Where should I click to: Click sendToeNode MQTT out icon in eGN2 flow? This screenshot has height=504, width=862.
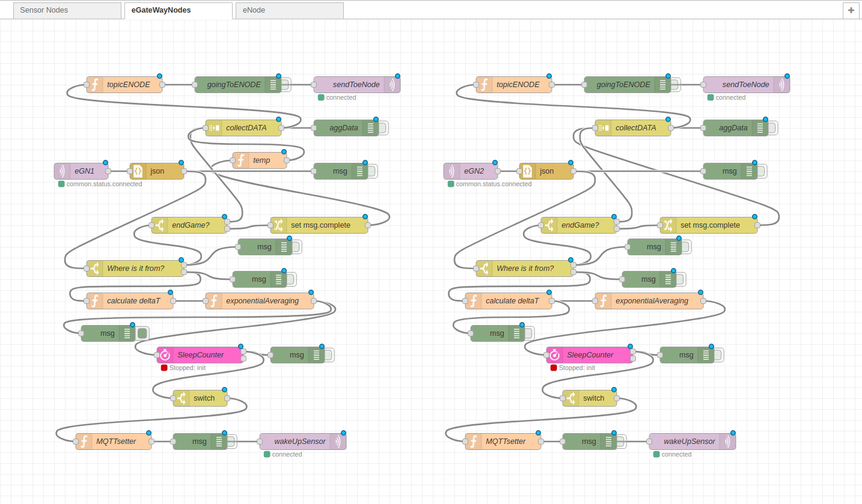pos(782,85)
